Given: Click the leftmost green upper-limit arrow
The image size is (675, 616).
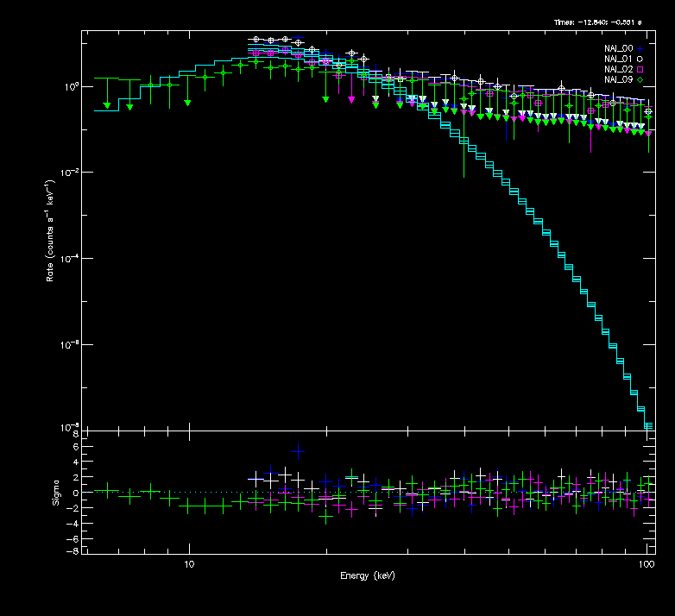Looking at the screenshot, I should click(106, 104).
